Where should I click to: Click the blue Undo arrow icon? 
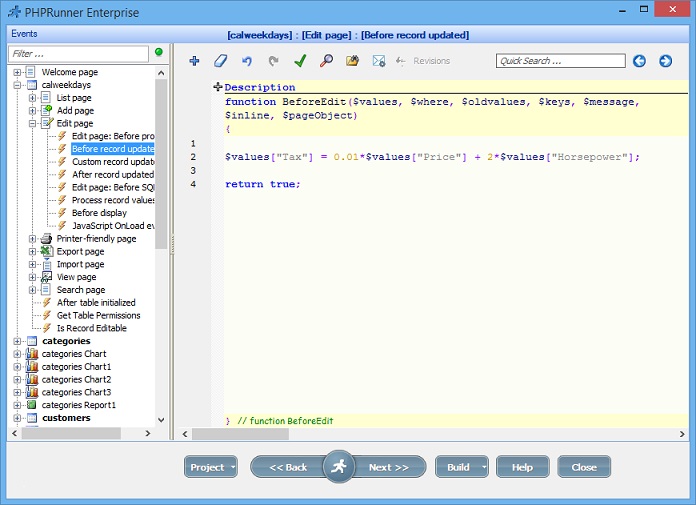click(247, 61)
